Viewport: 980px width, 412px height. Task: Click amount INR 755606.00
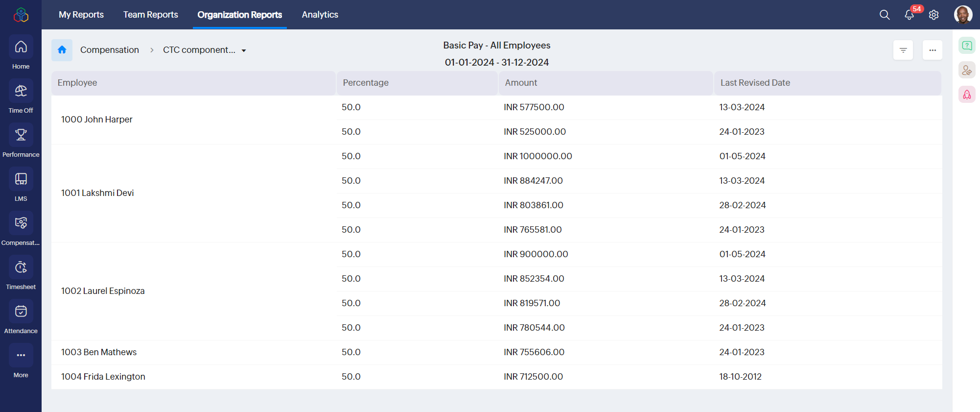pyautogui.click(x=534, y=352)
